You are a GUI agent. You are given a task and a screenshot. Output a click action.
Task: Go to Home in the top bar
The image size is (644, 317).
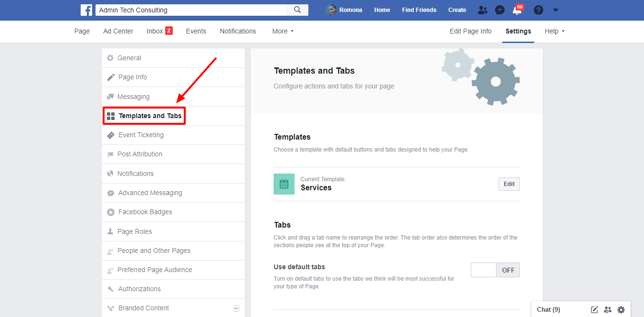[382, 10]
